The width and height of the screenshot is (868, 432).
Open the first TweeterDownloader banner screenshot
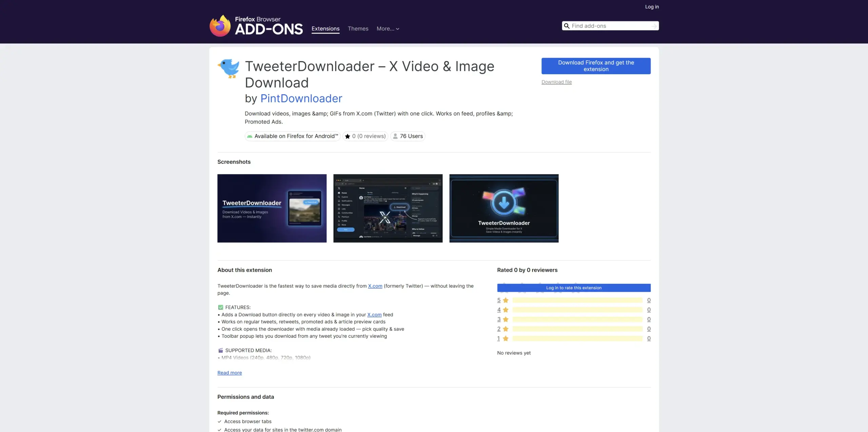tap(272, 208)
